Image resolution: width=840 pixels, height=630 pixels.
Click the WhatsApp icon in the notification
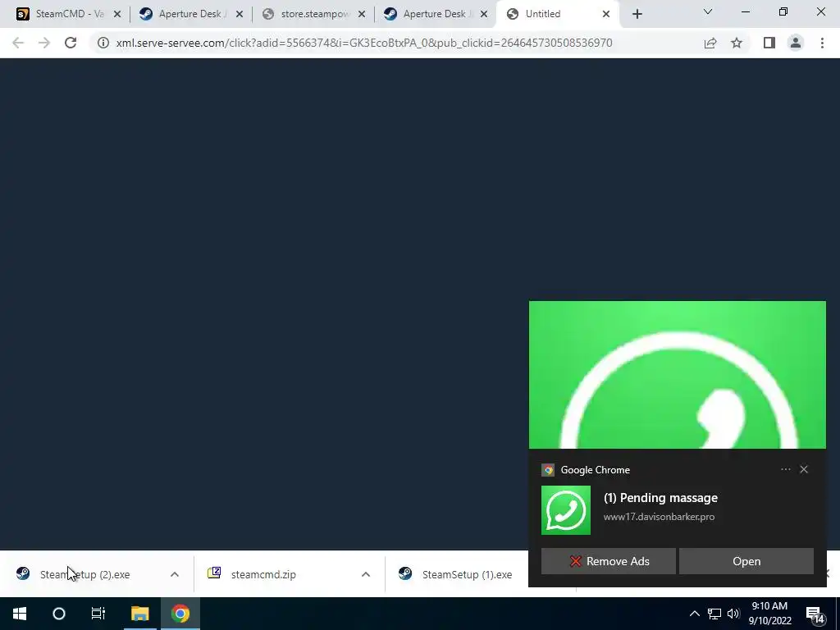pyautogui.click(x=566, y=510)
